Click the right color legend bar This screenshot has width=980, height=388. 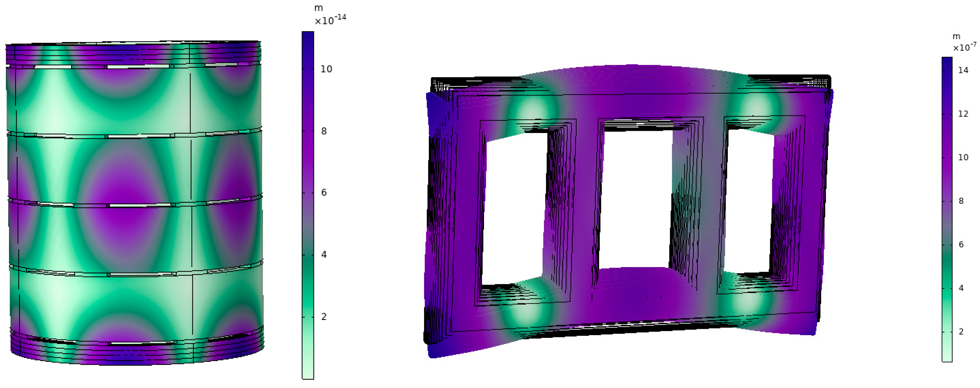click(x=947, y=209)
